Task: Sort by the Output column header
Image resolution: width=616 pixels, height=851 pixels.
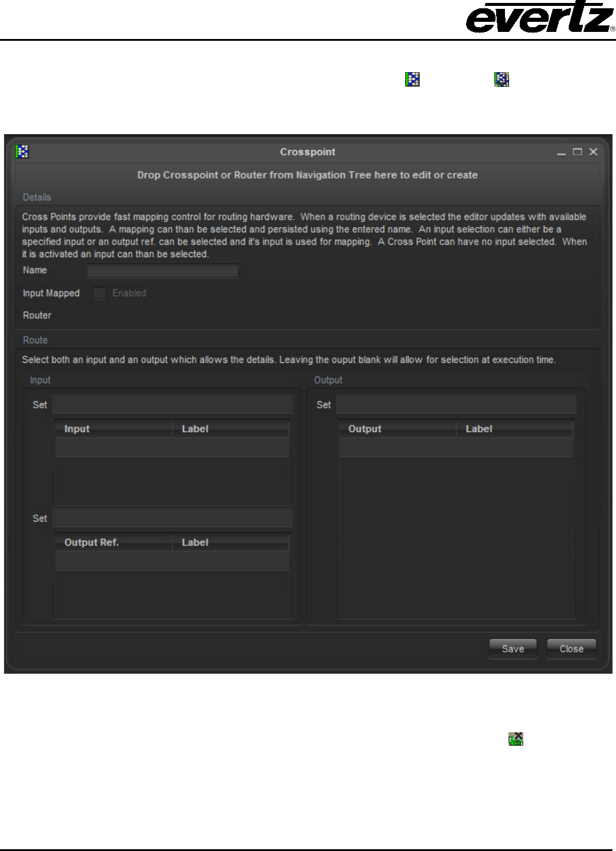Action: [x=397, y=429]
